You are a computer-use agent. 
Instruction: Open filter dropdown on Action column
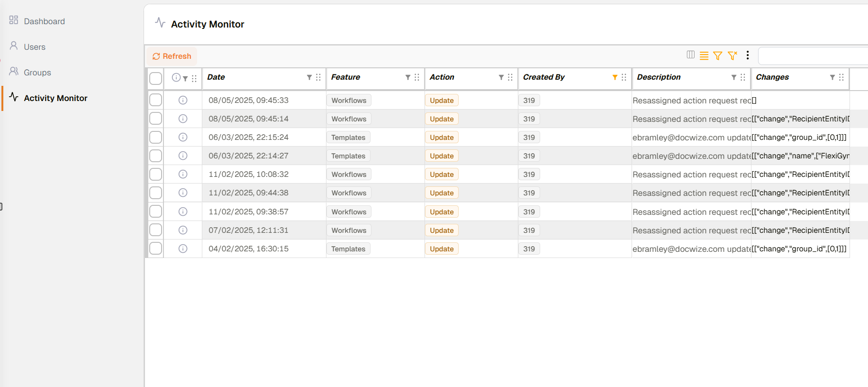[x=501, y=77]
